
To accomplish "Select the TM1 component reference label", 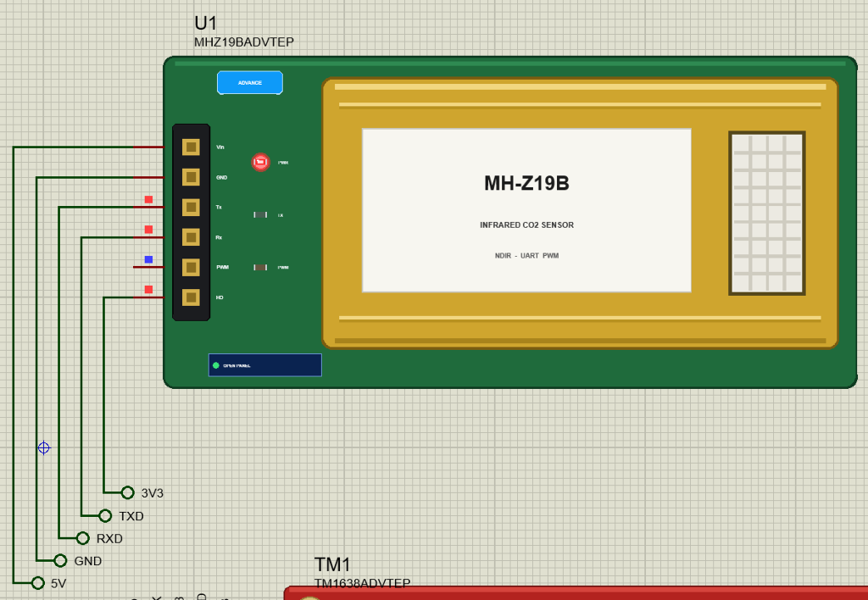I will click(x=332, y=564).
